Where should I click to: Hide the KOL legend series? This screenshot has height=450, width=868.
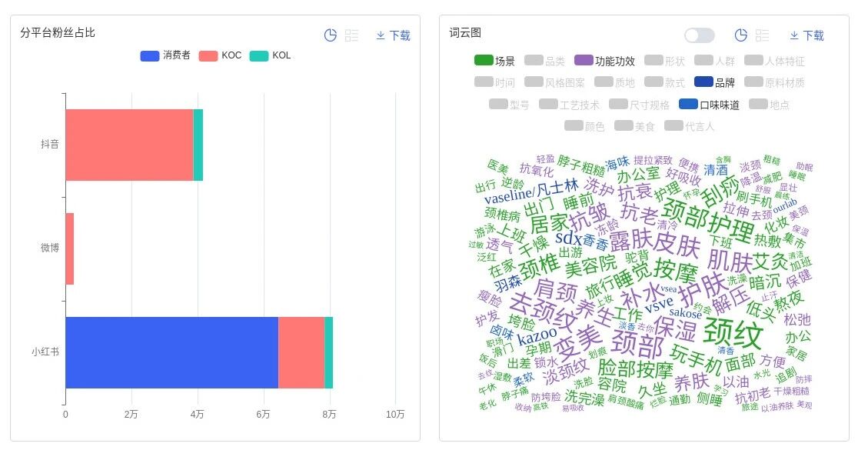pos(270,55)
